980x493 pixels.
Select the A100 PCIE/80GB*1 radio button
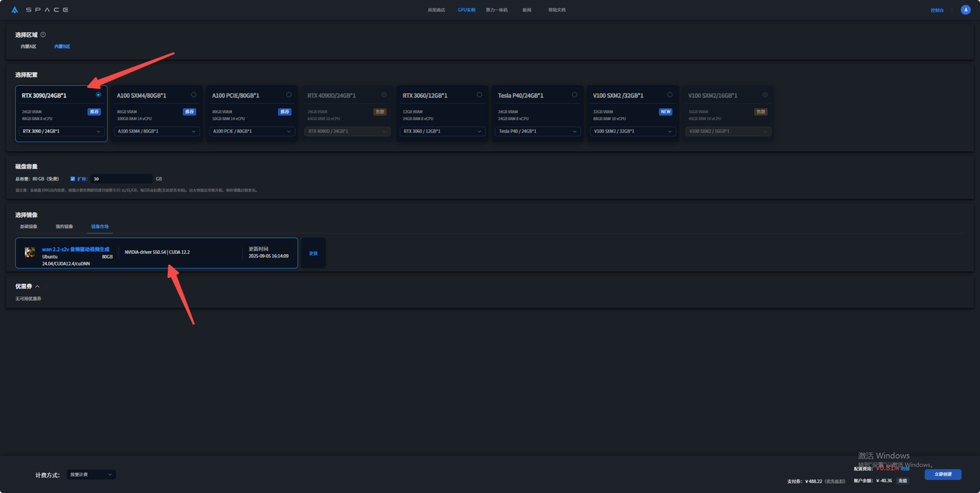tap(289, 95)
